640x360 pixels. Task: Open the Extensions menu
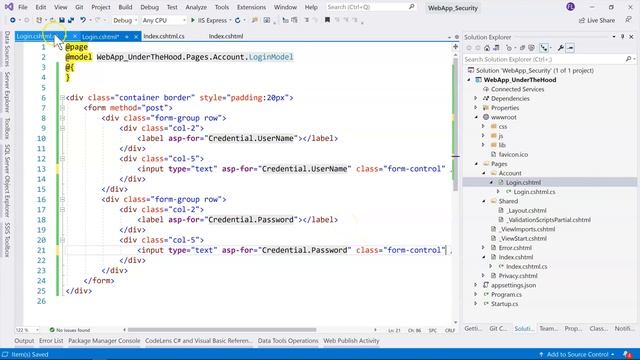251,7
